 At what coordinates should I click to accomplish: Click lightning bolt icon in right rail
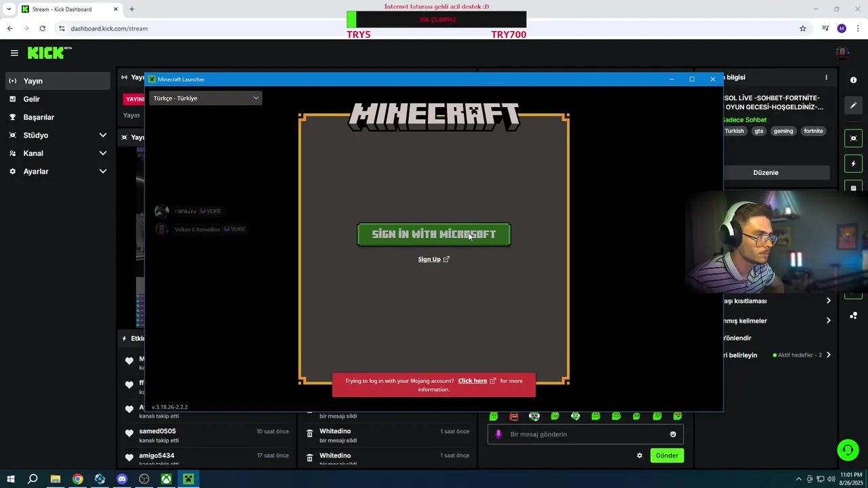[x=853, y=163]
